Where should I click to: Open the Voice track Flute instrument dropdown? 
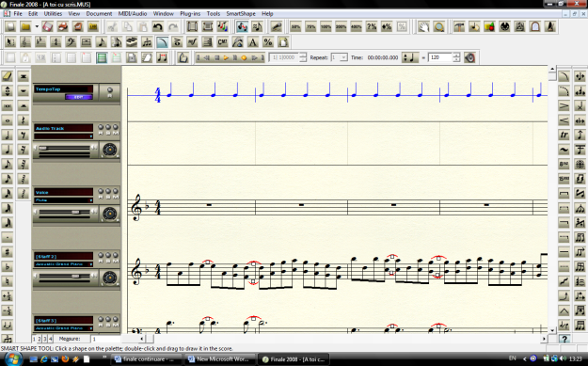pyautogui.click(x=91, y=200)
